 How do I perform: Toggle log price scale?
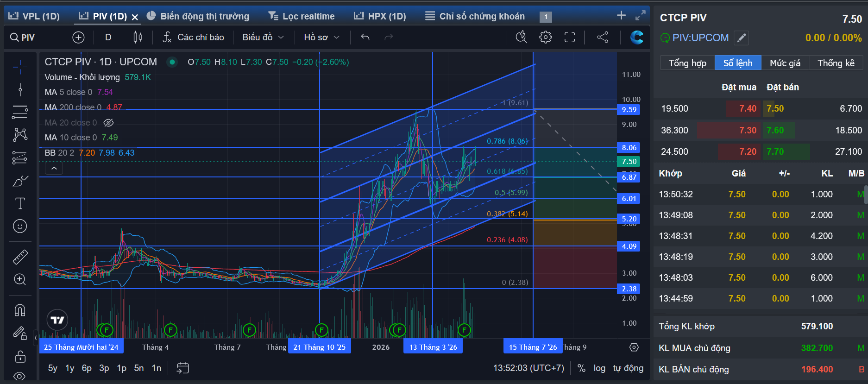(599, 368)
